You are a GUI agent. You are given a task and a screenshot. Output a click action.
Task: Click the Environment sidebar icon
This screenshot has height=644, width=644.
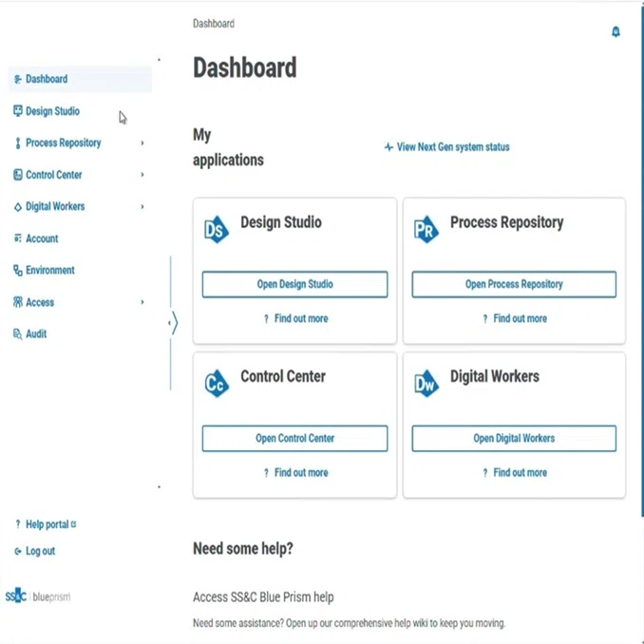tap(17, 271)
